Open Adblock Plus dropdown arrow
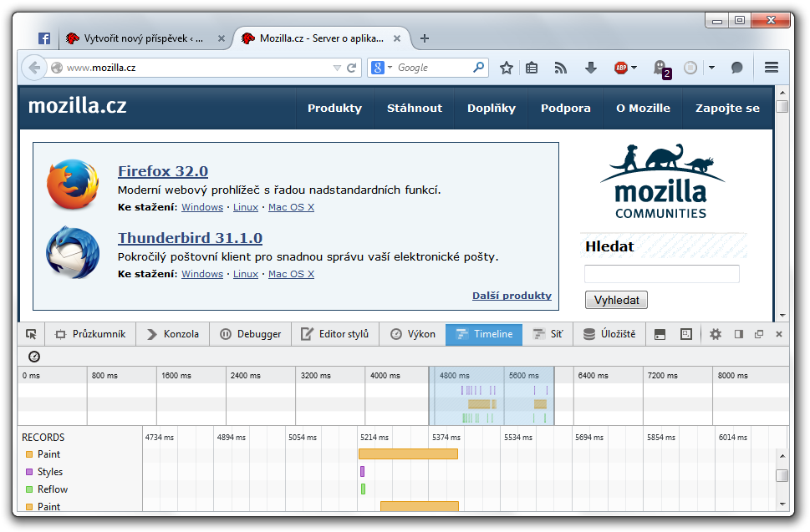810x532 pixels. point(634,68)
